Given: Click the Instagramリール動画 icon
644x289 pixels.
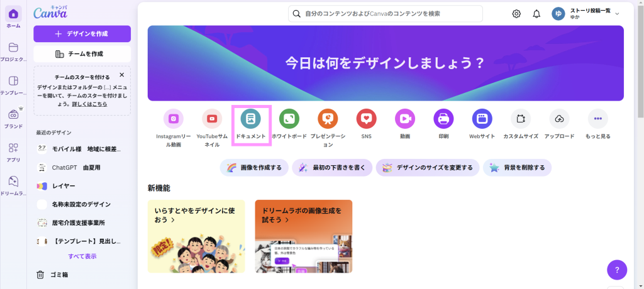Looking at the screenshot, I should click(173, 119).
